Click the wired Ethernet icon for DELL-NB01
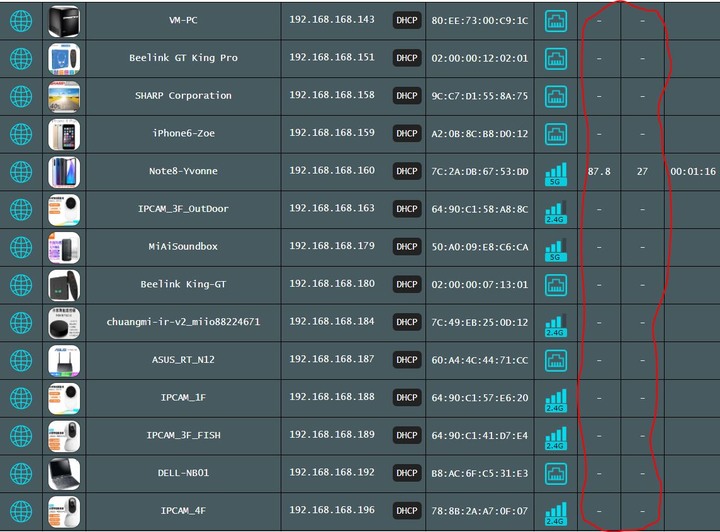The height and width of the screenshot is (532, 720). (x=556, y=473)
